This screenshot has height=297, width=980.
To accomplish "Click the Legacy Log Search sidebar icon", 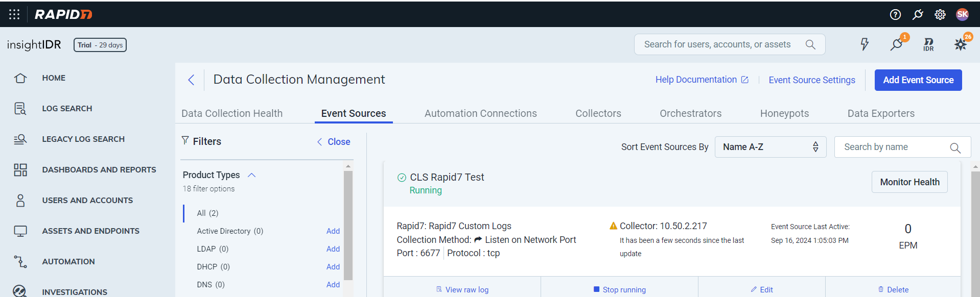I will [x=20, y=139].
